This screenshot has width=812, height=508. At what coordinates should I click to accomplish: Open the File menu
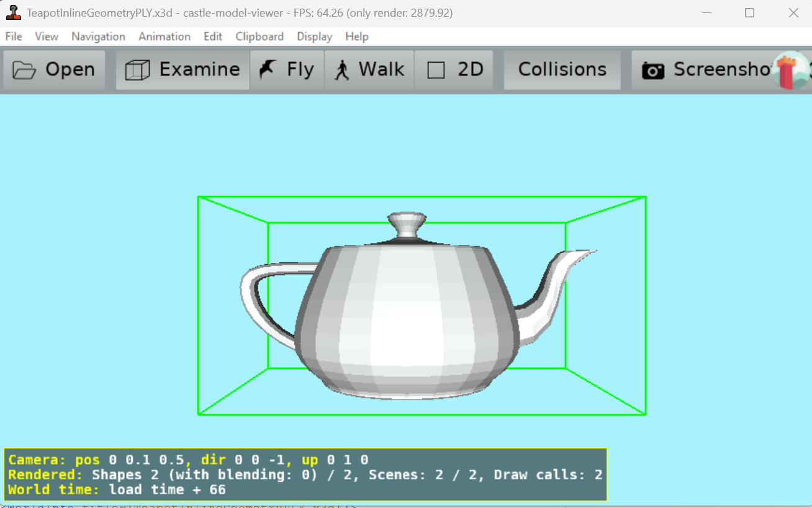tap(14, 37)
